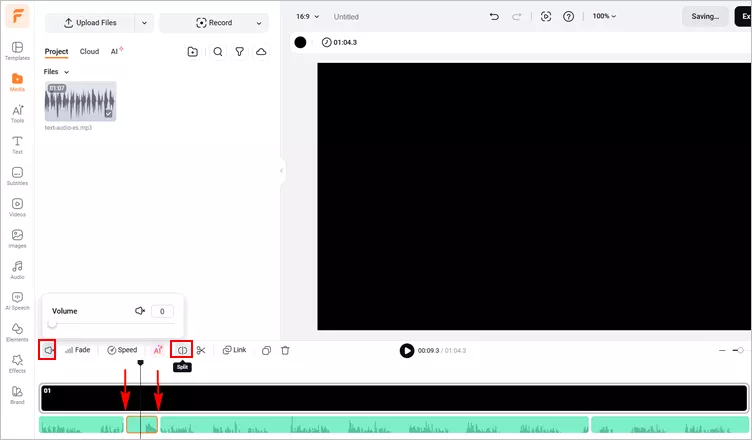Image resolution: width=752 pixels, height=440 pixels.
Task: Open AI Tools in the sidebar
Action: (17, 114)
